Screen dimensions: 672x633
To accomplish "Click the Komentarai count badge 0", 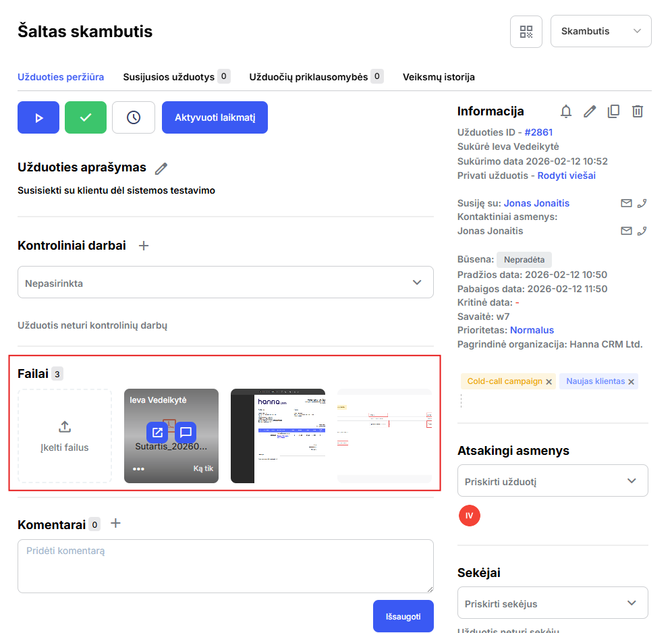I will point(94,524).
